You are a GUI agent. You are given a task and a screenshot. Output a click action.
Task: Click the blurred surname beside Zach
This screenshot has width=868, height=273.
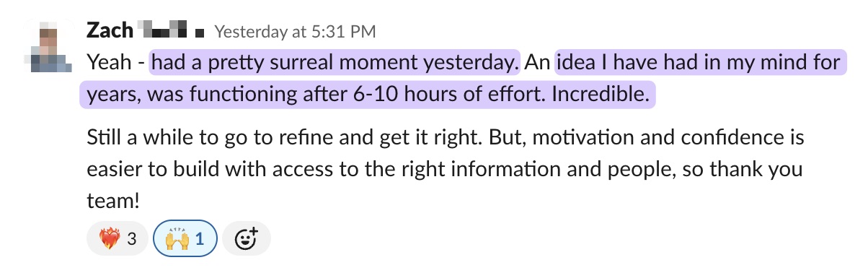[162, 31]
